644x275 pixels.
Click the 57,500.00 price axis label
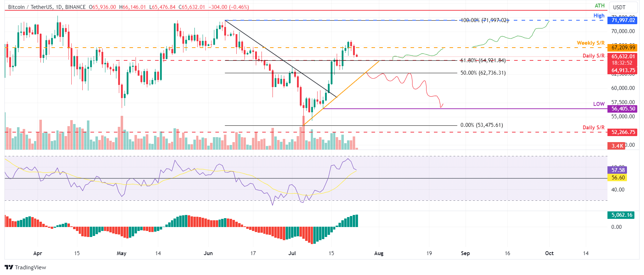(623, 102)
